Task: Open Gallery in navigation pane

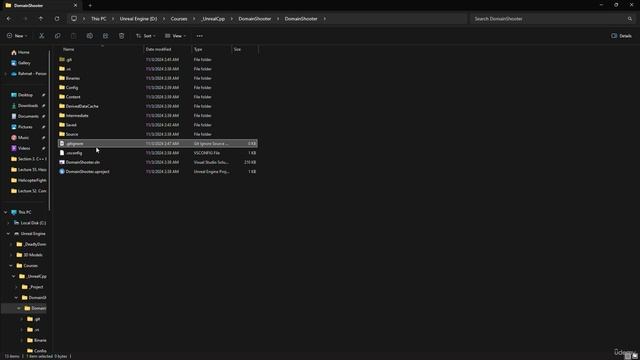Action: [x=21, y=63]
